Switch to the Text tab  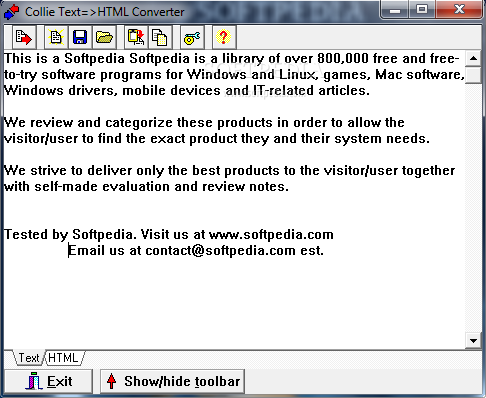[28, 358]
